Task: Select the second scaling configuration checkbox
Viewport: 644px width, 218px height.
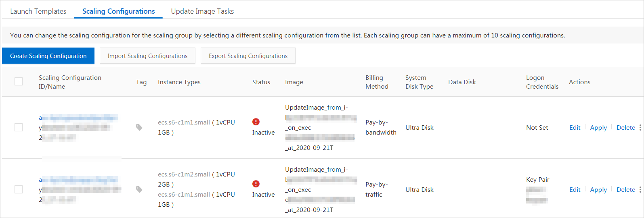Action: coord(19,189)
